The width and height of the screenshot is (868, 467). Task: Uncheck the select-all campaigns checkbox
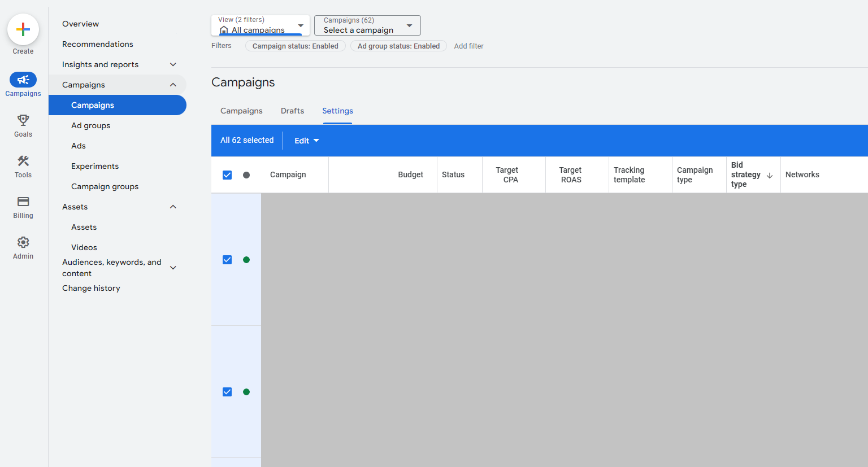(x=227, y=175)
